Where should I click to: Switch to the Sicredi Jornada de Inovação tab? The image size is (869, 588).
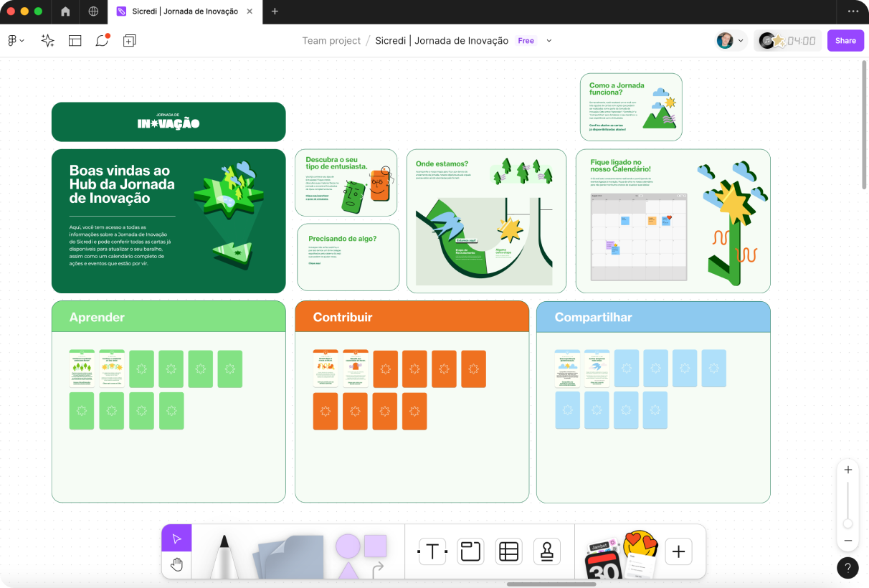[x=184, y=11]
